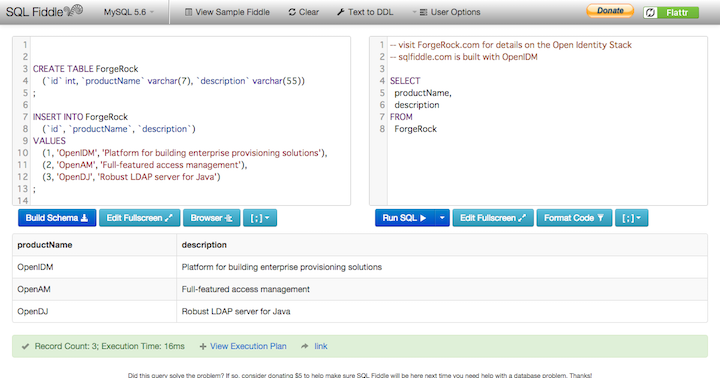720x378 pixels.
Task: Click the View Sample Fiddle table icon
Action: (x=188, y=12)
